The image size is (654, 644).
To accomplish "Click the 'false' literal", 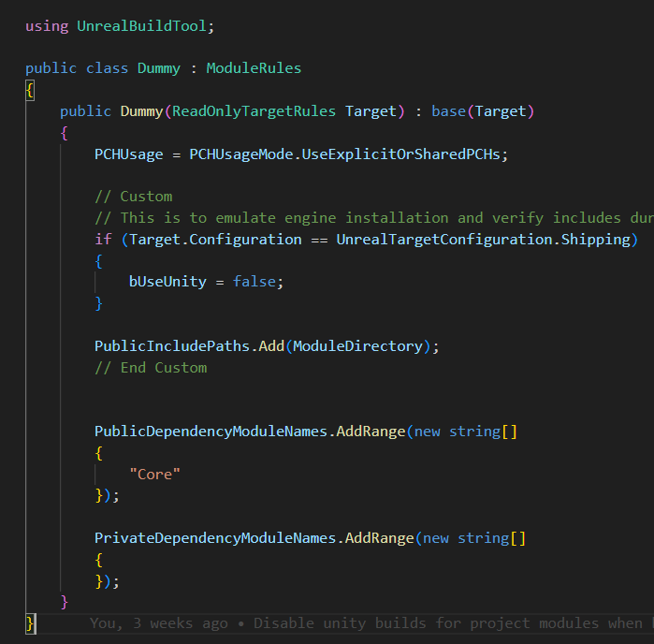I will [254, 282].
